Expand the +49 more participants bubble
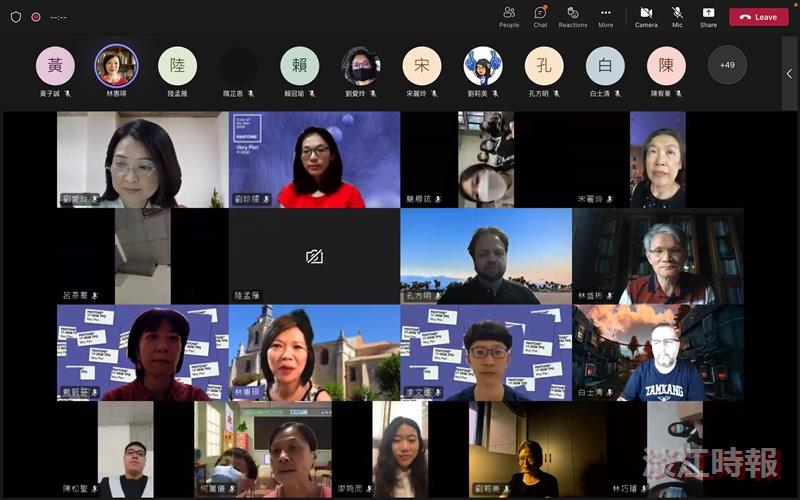Screen dimensions: 800x500 click(727, 65)
